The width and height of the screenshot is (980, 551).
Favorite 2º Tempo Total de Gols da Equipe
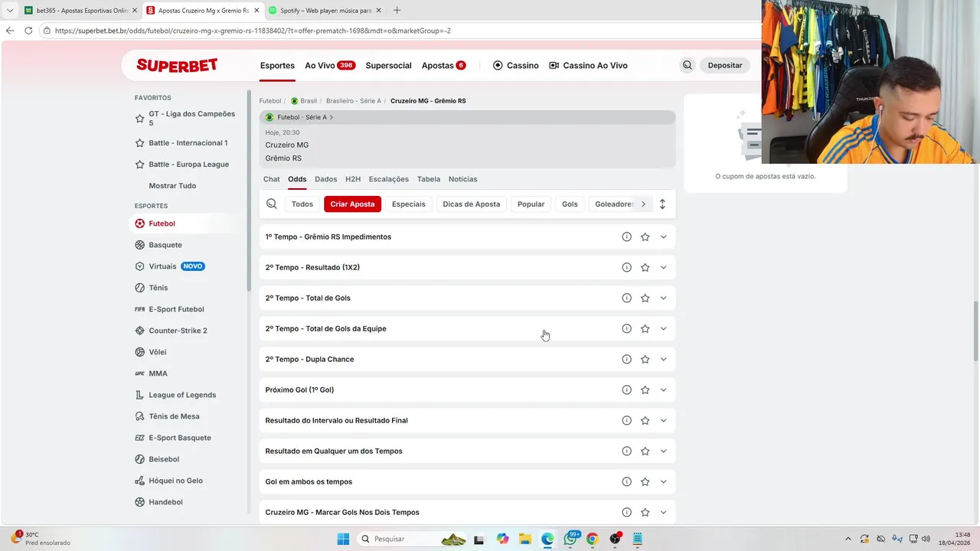[645, 328]
